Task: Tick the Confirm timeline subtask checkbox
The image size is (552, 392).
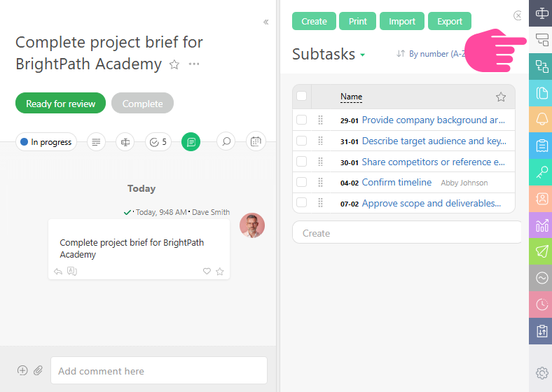Action: [x=301, y=182]
